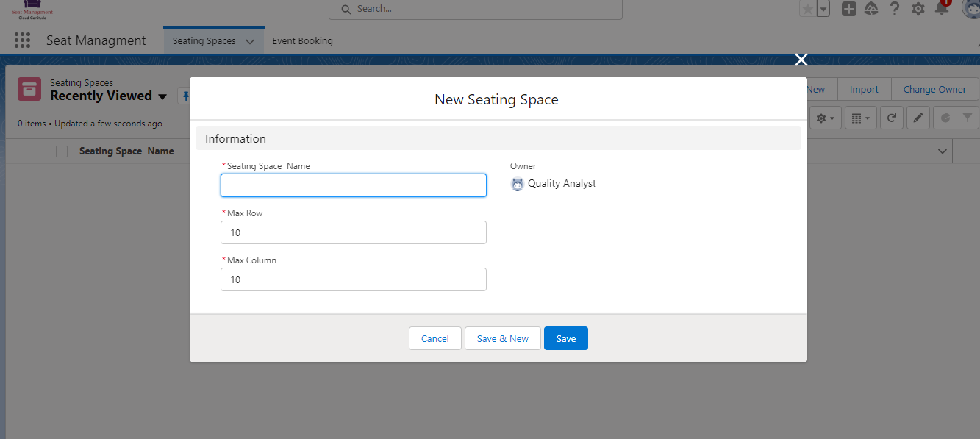Open list view controls gear dropdown
980x439 pixels.
(x=826, y=118)
